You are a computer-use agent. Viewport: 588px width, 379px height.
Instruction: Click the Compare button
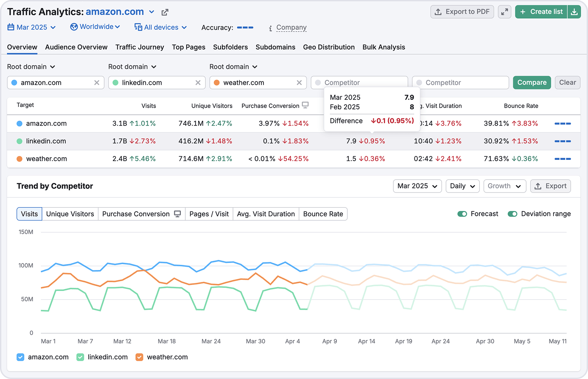click(x=532, y=82)
